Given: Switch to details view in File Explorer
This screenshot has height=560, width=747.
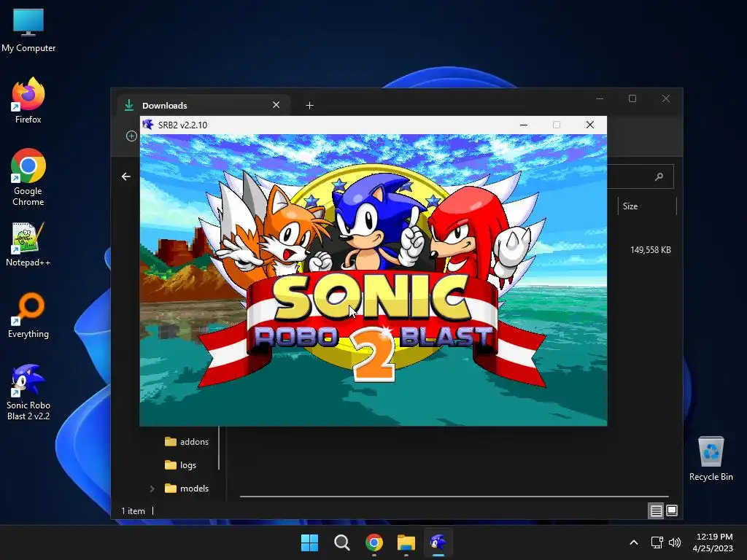Looking at the screenshot, I should (x=656, y=511).
